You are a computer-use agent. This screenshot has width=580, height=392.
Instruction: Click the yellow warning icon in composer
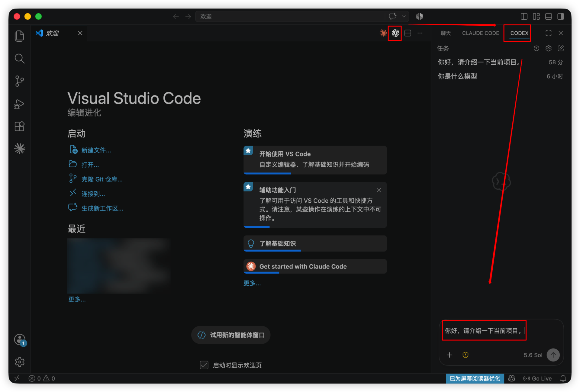466,355
